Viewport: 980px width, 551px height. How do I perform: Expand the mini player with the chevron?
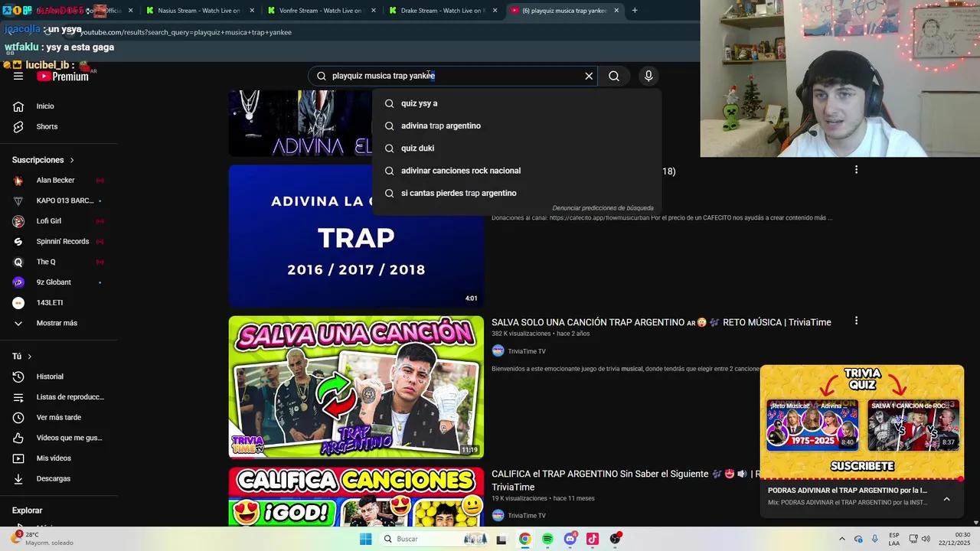click(x=946, y=499)
